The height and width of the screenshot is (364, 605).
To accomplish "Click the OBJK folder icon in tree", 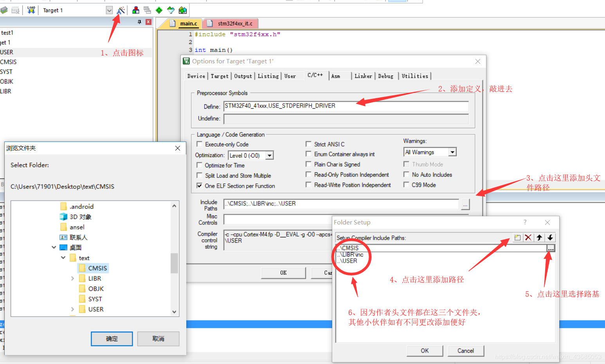I will [82, 289].
